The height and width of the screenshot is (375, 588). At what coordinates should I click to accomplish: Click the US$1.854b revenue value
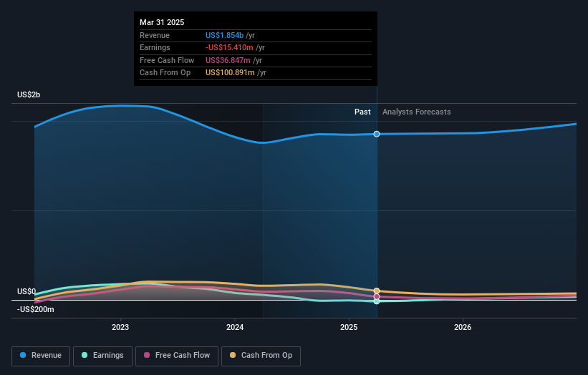[x=224, y=35]
